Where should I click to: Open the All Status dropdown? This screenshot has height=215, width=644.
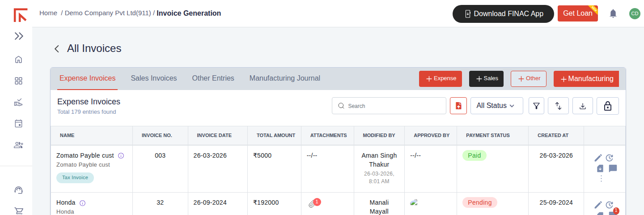497,106
